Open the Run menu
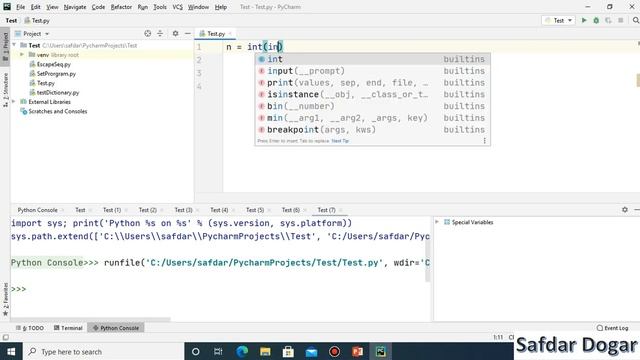 pyautogui.click(x=142, y=7)
